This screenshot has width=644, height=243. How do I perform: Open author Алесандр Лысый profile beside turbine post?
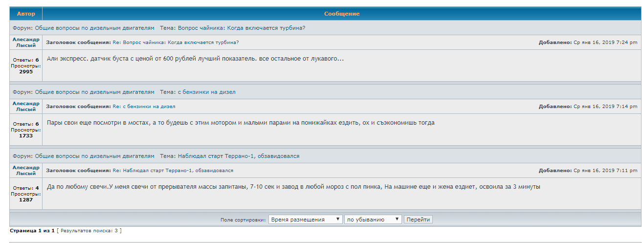click(26, 42)
